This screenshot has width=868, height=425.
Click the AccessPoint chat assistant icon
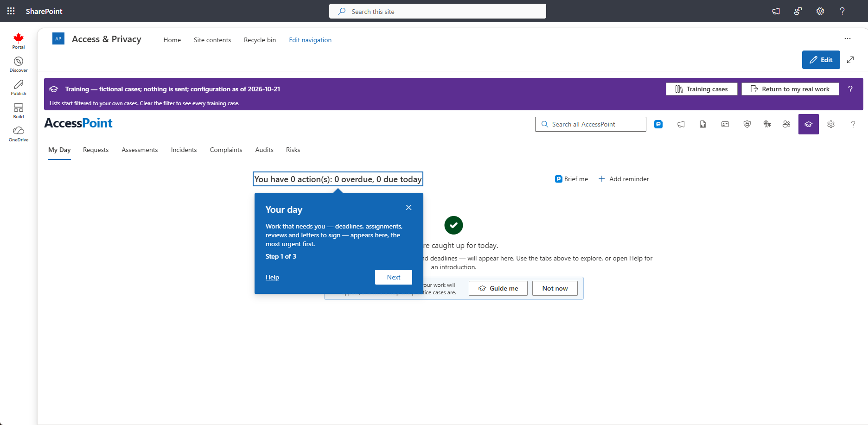[x=658, y=124]
